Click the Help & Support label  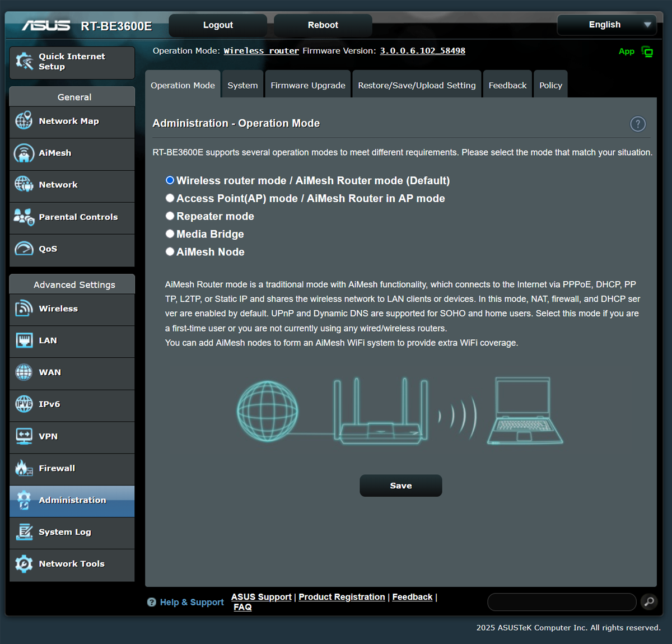[x=192, y=602]
